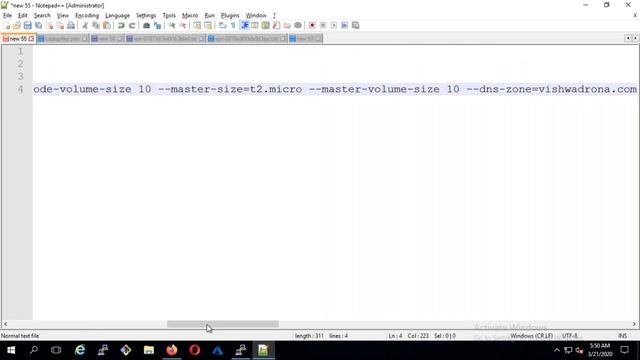Redo the edit via toolbar arrow
The width and height of the screenshot is (640, 360).
coord(132,25)
